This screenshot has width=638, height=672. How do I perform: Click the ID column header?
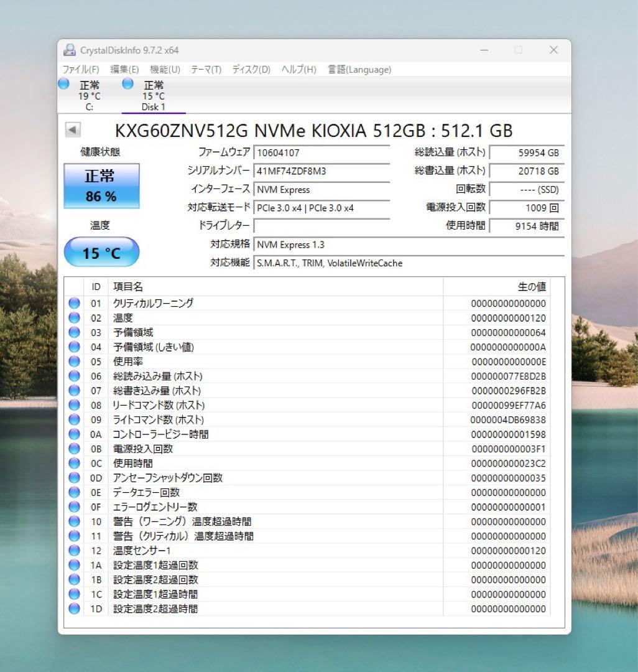[x=96, y=287]
